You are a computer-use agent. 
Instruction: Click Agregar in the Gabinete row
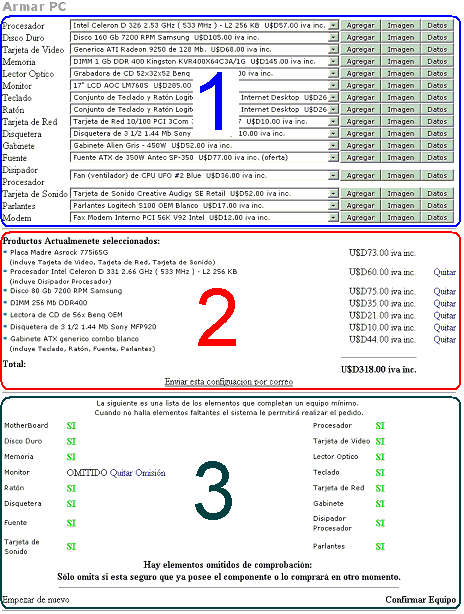click(x=360, y=146)
